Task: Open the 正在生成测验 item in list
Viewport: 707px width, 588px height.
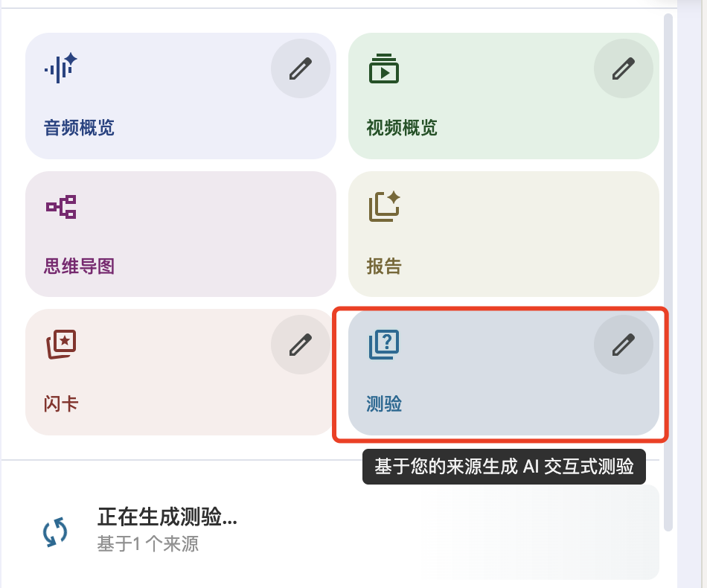Action: [342, 531]
